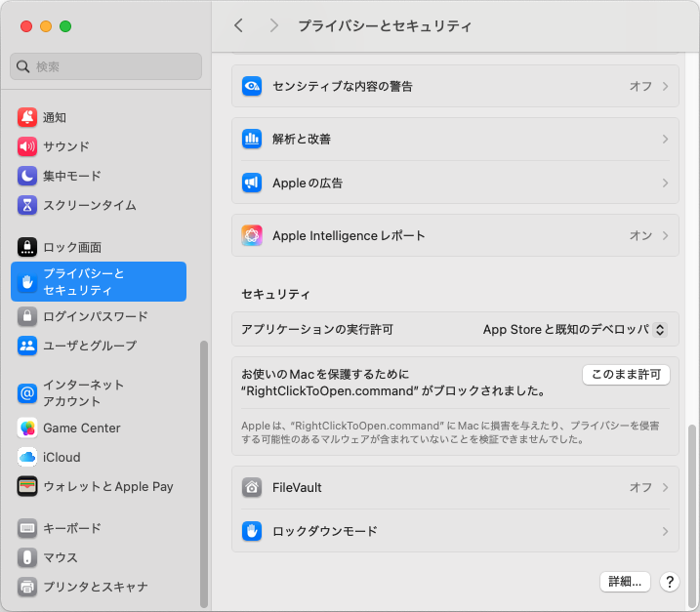
Task: Open help with the question mark button
Action: coord(670,582)
